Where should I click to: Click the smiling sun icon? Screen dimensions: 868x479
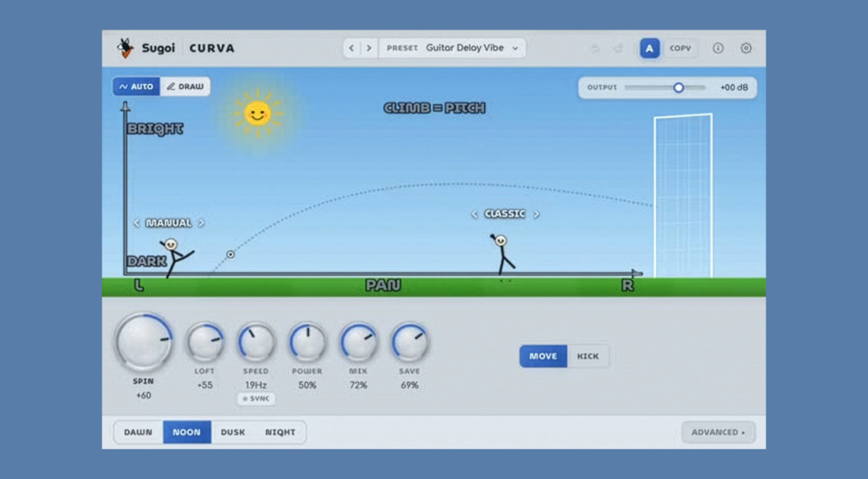pyautogui.click(x=258, y=114)
